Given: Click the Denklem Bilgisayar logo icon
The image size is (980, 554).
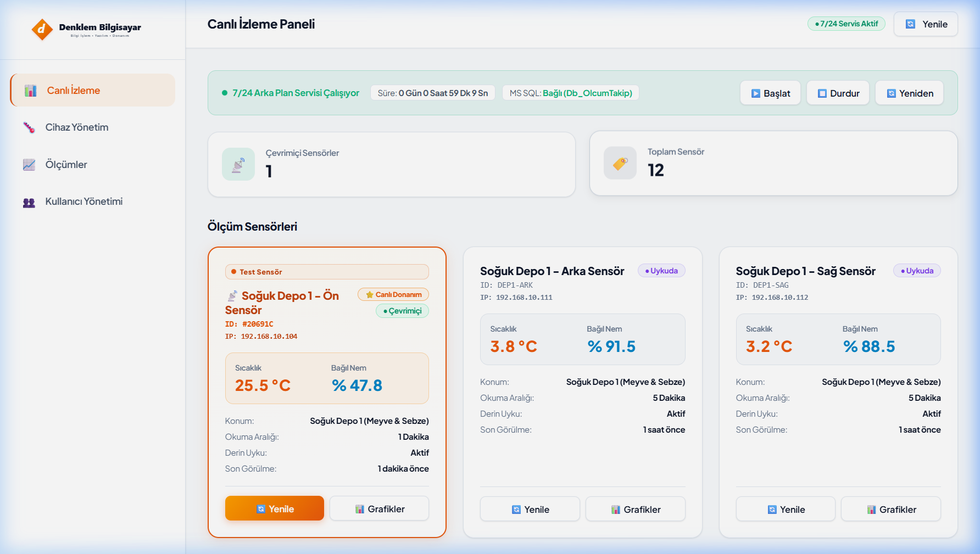Looking at the screenshot, I should [x=42, y=30].
